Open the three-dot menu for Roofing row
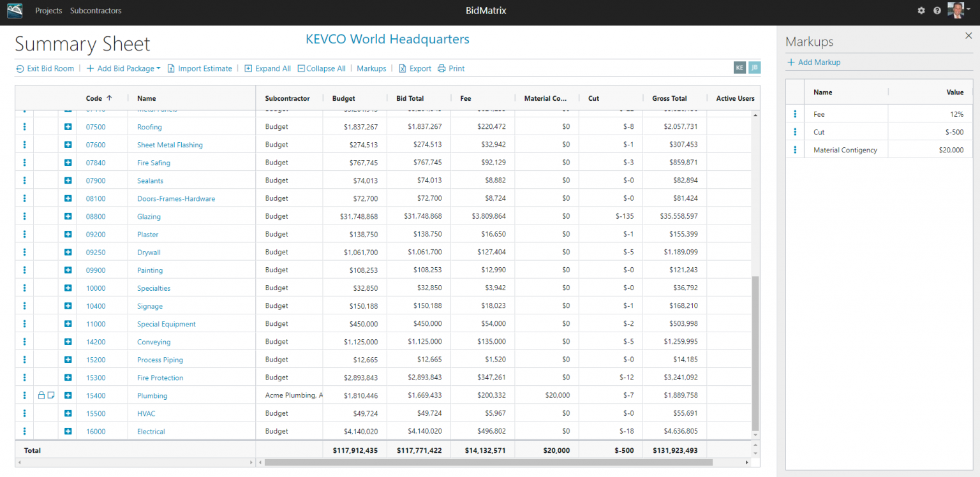980x477 pixels. point(24,127)
